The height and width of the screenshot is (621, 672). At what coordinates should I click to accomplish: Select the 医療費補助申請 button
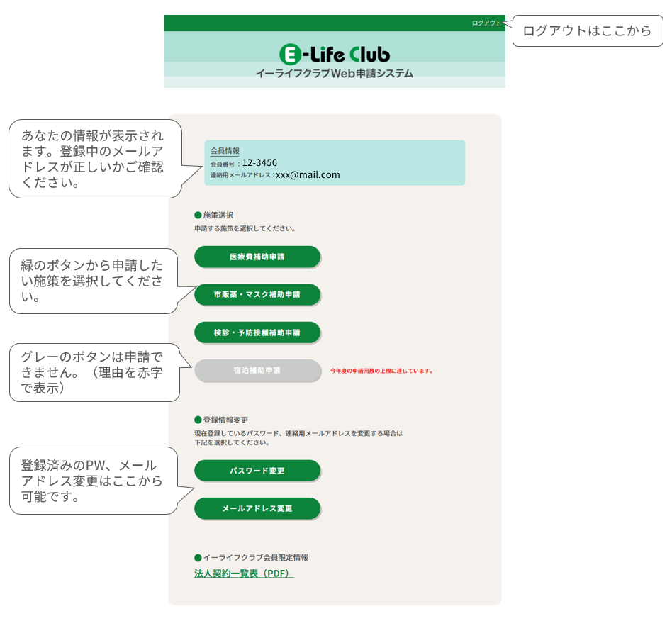click(x=257, y=257)
